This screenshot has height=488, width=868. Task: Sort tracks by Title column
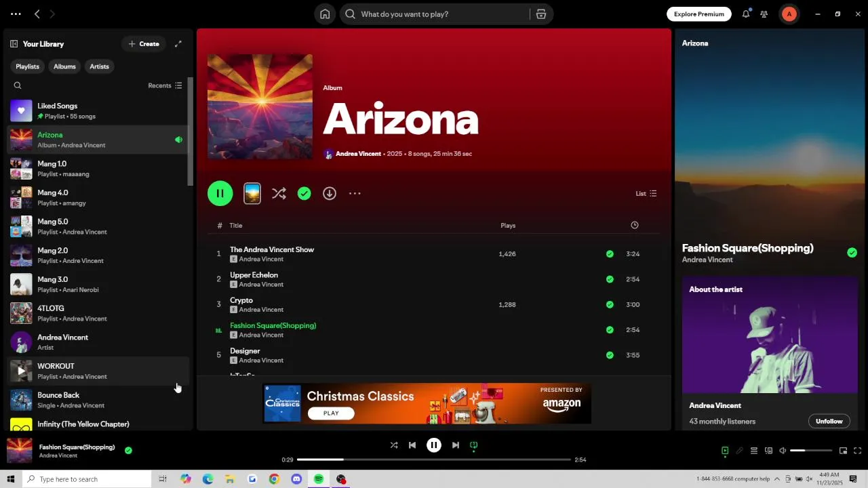(236, 226)
